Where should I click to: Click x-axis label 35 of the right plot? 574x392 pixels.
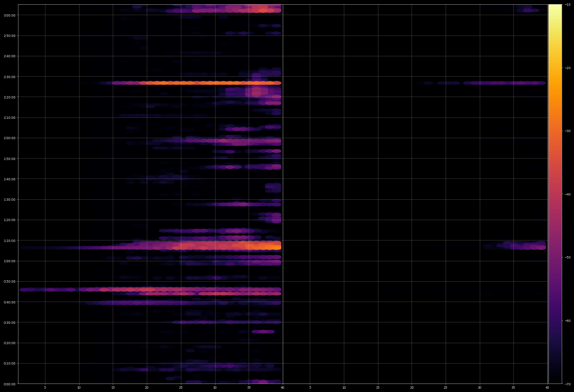[513, 388]
